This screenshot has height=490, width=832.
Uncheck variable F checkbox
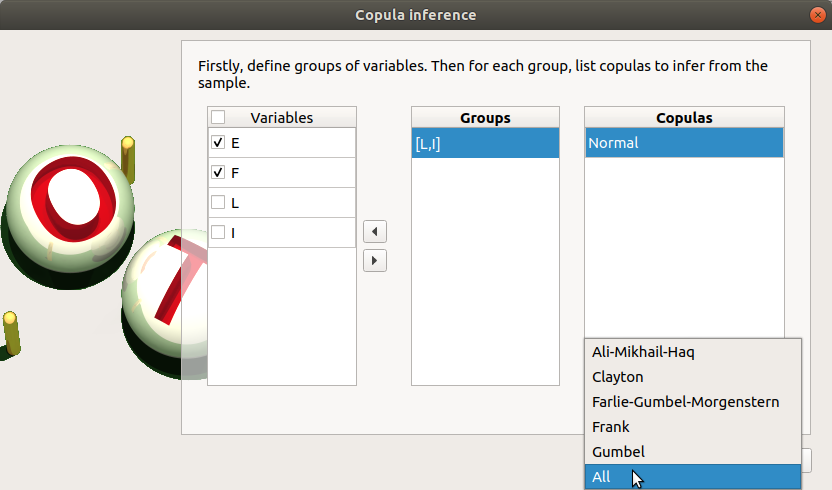(x=218, y=173)
